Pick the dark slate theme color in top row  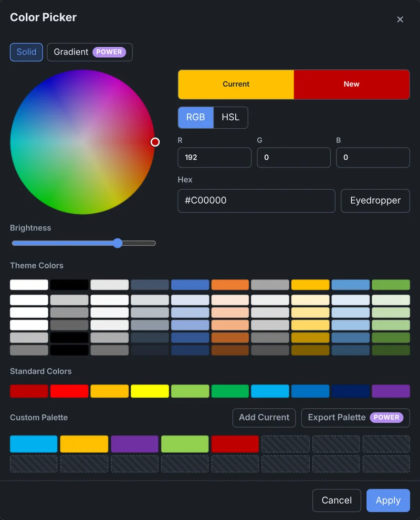coord(150,285)
